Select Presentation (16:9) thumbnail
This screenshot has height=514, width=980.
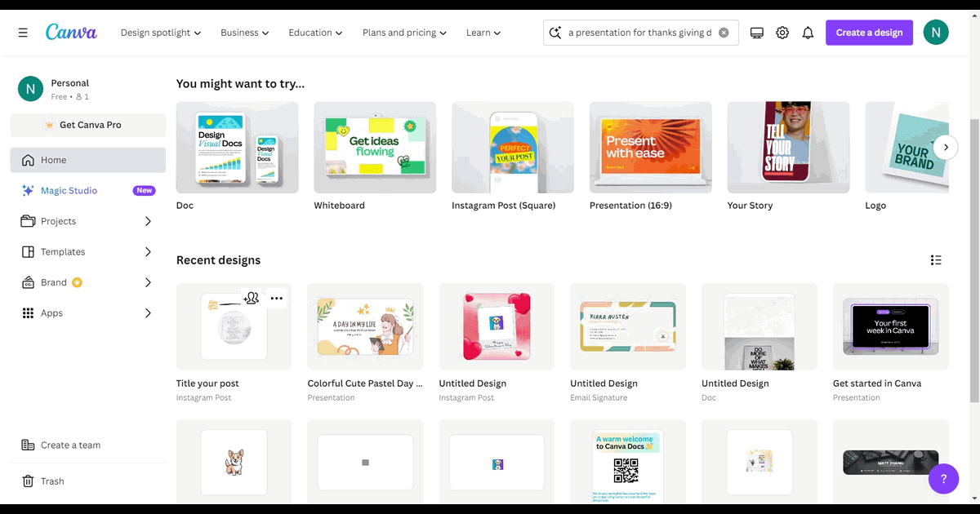tap(651, 147)
